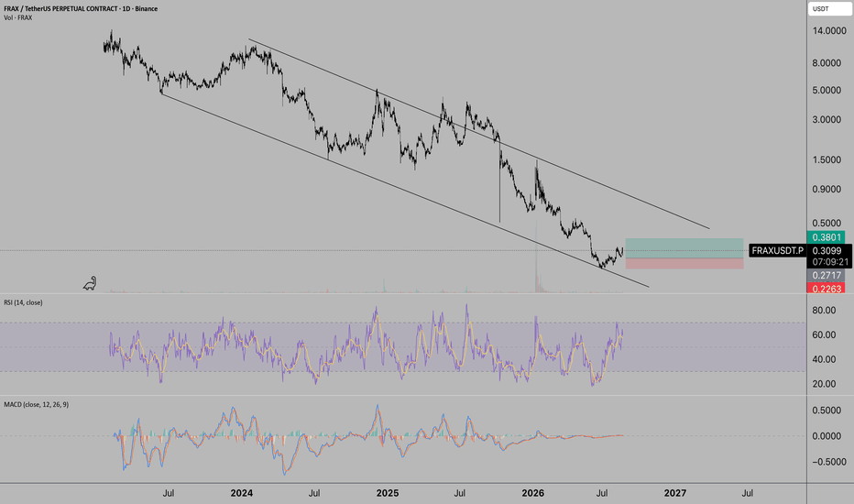Click the 14.0000 level on the price scale
The width and height of the screenshot is (854, 504).
pos(829,31)
